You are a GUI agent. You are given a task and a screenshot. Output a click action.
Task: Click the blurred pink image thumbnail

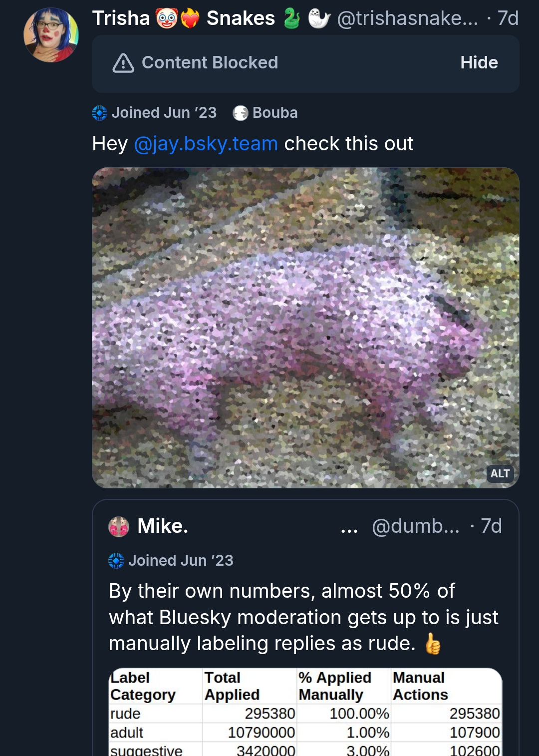coord(305,327)
